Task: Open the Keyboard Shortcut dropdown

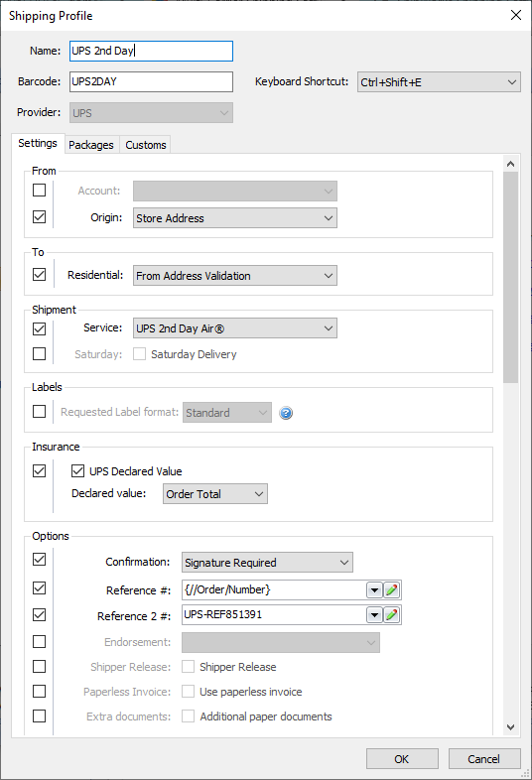Action: pos(439,82)
